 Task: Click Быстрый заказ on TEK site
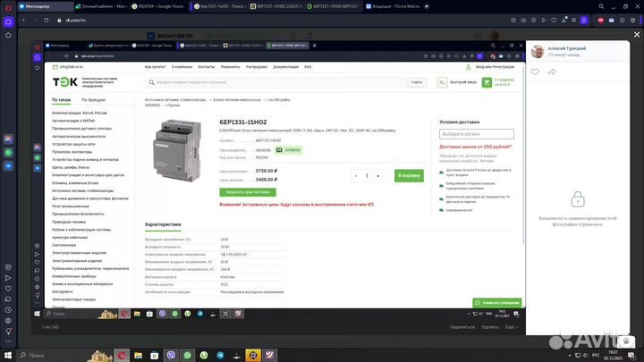coord(457,82)
